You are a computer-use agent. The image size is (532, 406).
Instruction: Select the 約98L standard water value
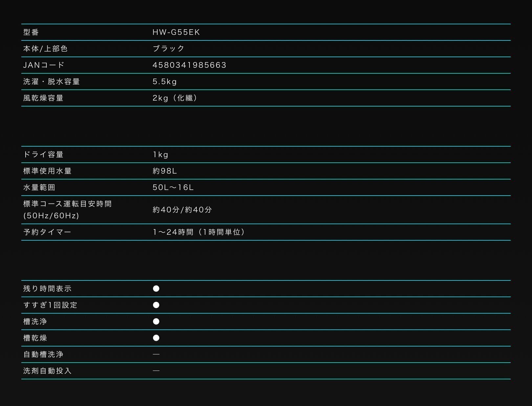click(x=165, y=171)
